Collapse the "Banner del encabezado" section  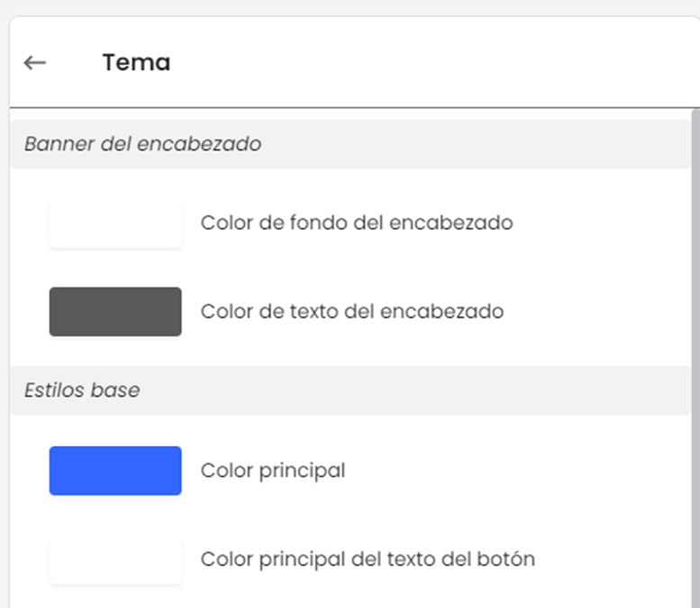pyautogui.click(x=142, y=144)
